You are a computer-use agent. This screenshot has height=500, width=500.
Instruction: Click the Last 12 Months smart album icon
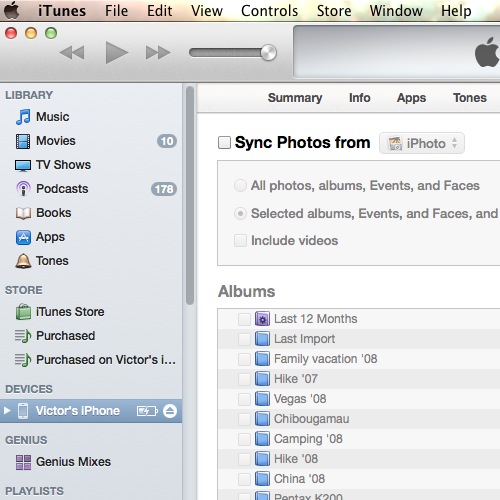tap(262, 319)
